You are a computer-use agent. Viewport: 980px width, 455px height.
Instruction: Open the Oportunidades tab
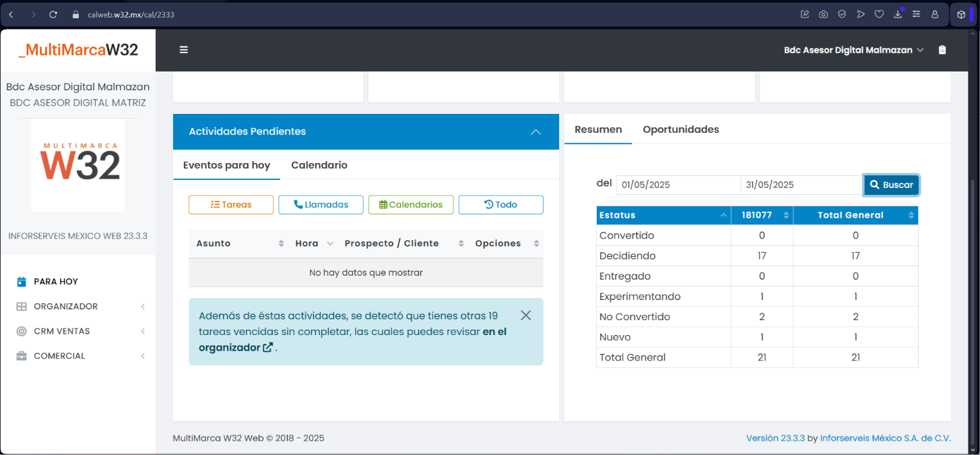click(x=680, y=129)
